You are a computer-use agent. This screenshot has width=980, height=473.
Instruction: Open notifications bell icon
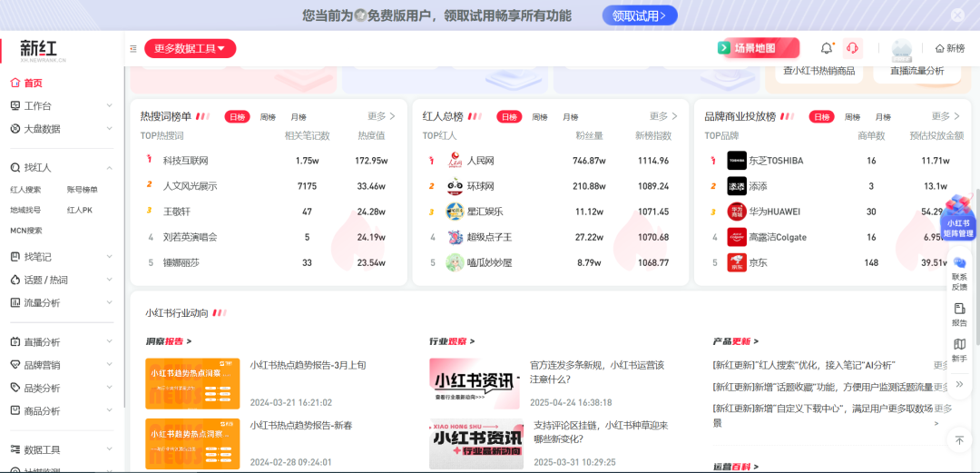(x=827, y=48)
